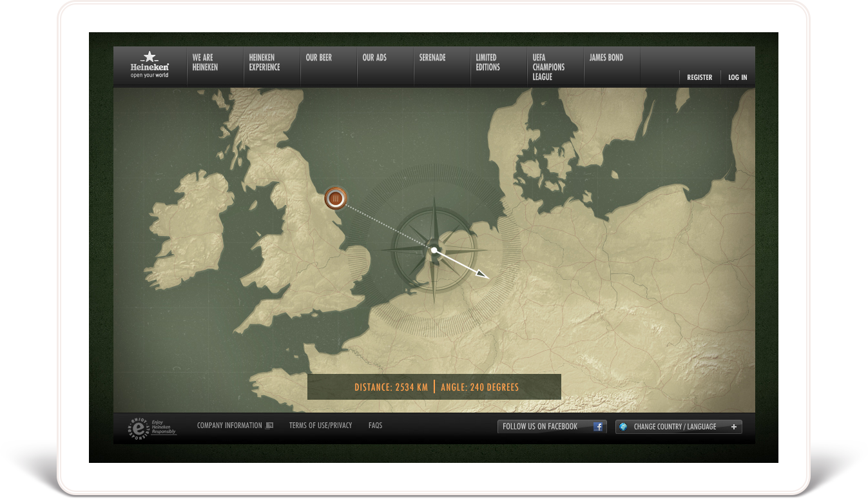Open Company Information link
Screen dimensions: 868x499
pos(229,426)
